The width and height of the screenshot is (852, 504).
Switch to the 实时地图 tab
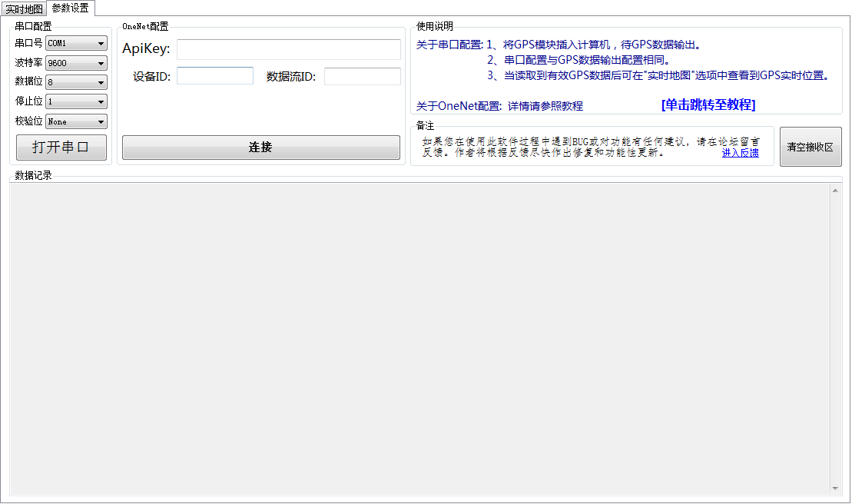[24, 8]
